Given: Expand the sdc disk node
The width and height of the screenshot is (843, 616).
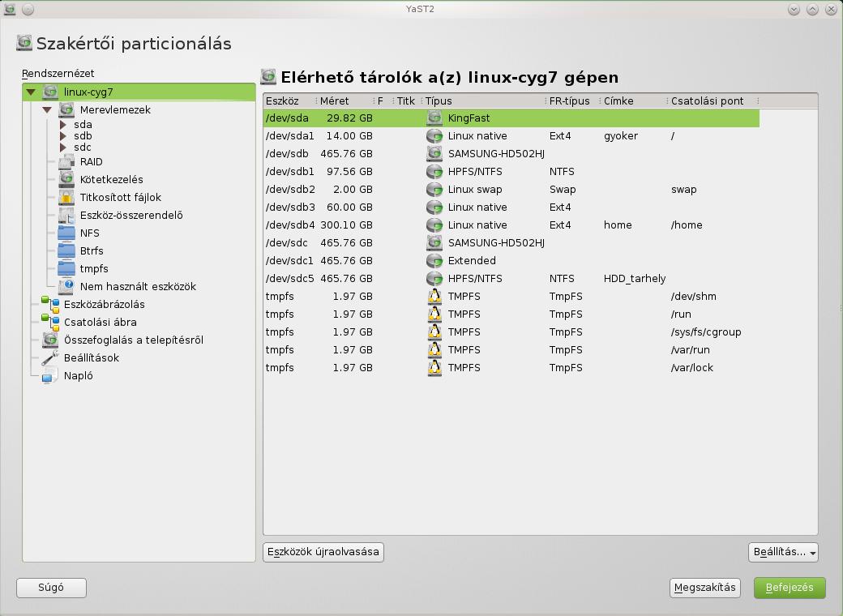Looking at the screenshot, I should [x=63, y=148].
